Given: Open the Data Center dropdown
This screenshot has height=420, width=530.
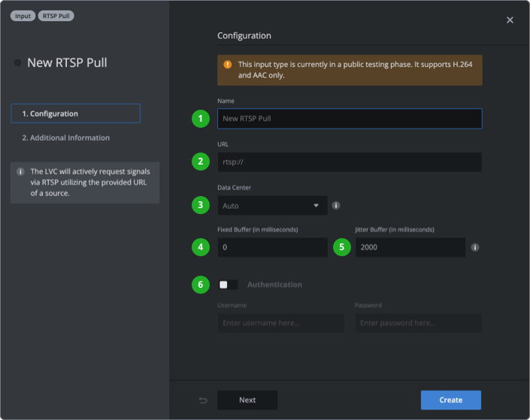Looking at the screenshot, I should [x=272, y=205].
